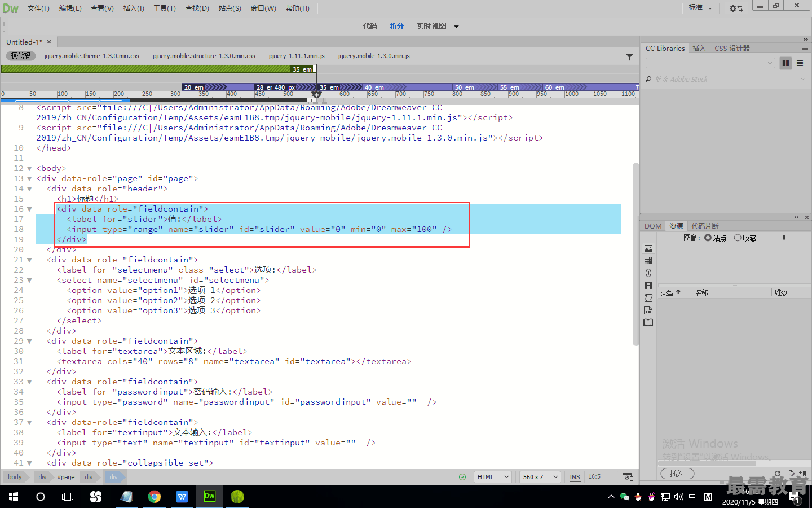Collapse the select element at line 23
The image size is (812, 508).
29,281
